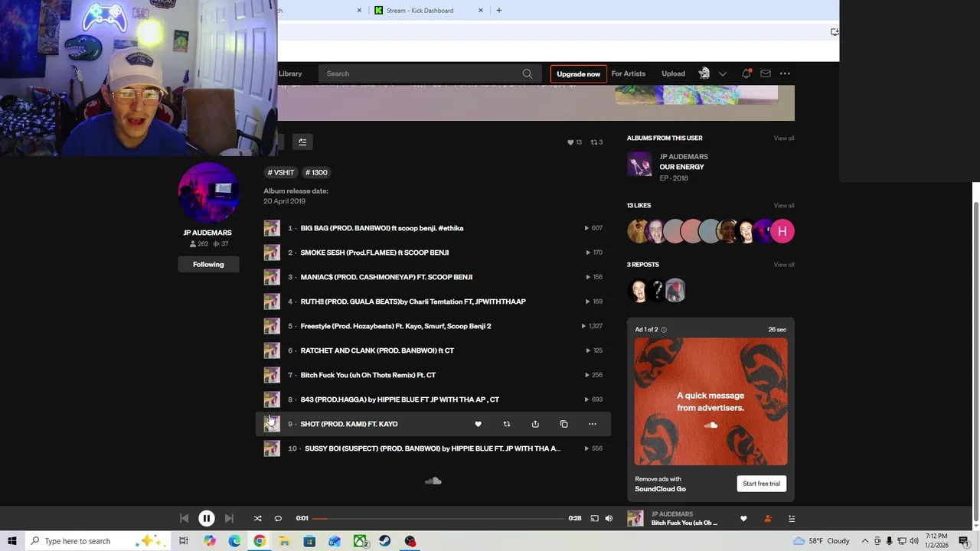Click the search magnifier icon
The width and height of the screenshot is (980, 551).
click(527, 73)
